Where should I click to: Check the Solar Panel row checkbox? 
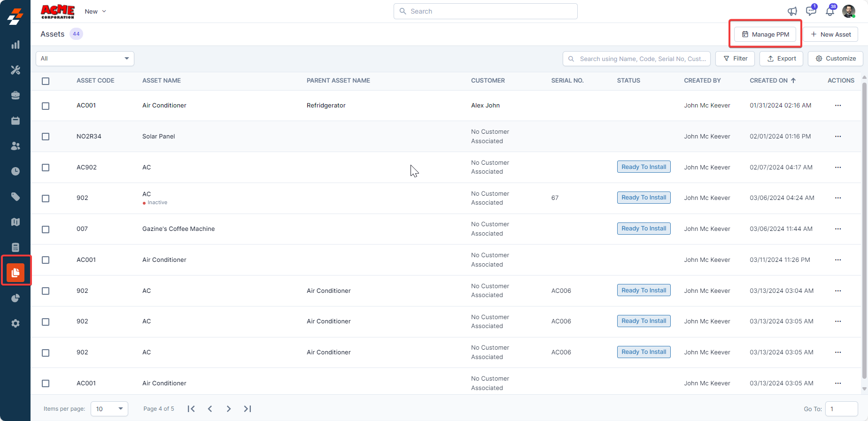point(46,137)
